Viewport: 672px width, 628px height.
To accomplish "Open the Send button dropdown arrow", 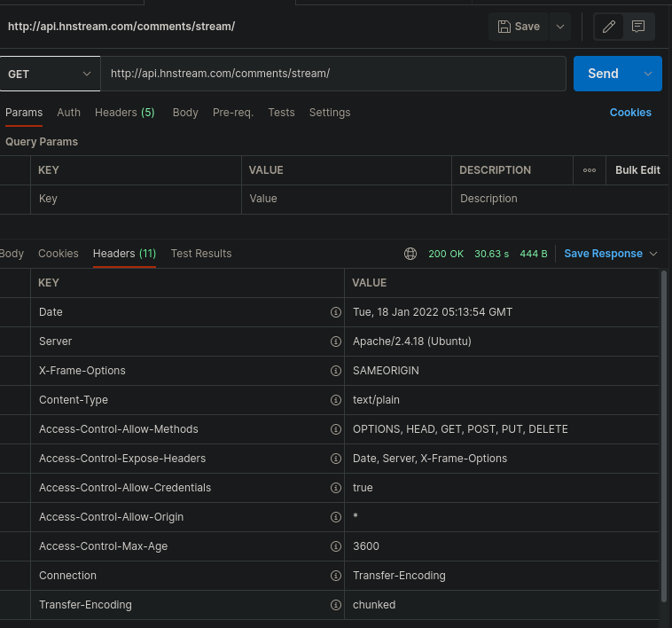I will pyautogui.click(x=648, y=74).
